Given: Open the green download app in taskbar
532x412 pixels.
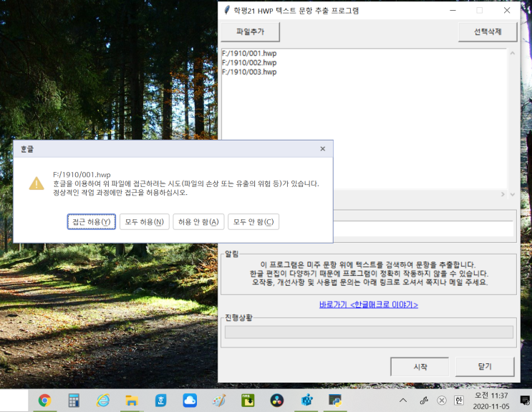Looking at the screenshot, I should [248, 401].
